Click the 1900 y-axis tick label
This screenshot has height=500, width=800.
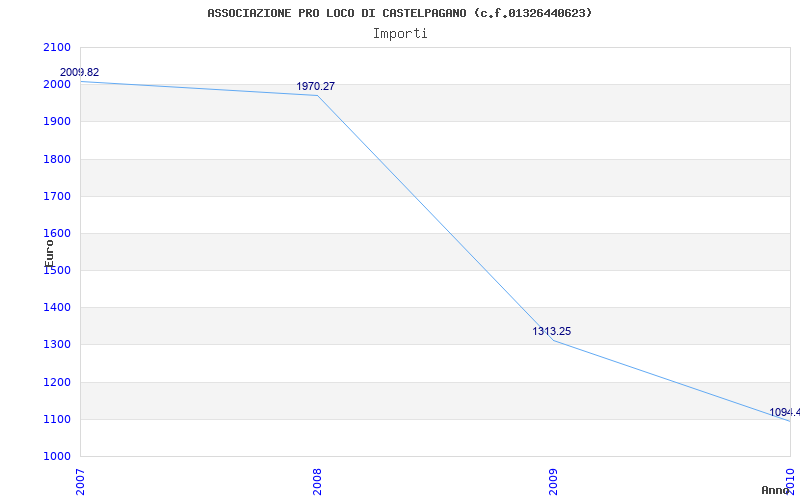coord(57,122)
